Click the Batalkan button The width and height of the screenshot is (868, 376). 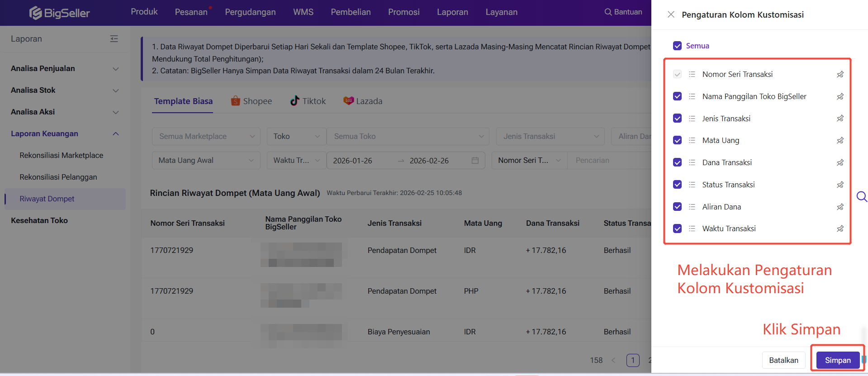(783, 360)
